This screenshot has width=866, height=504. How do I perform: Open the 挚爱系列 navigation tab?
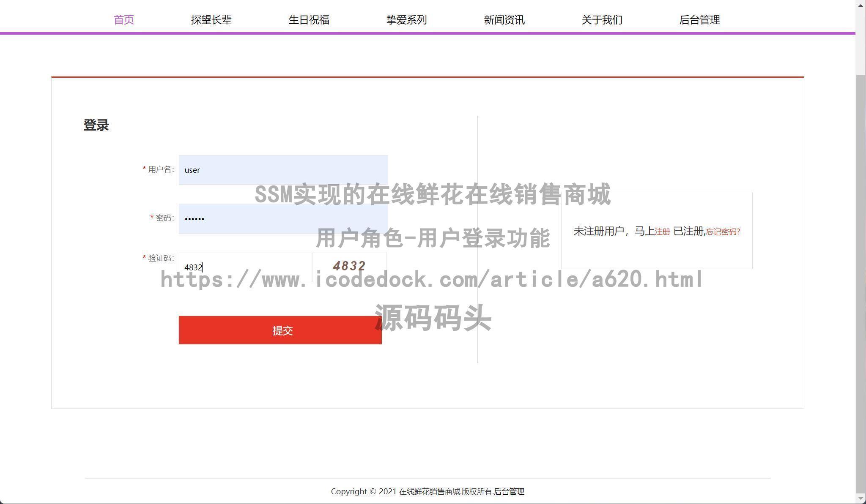pos(406,19)
